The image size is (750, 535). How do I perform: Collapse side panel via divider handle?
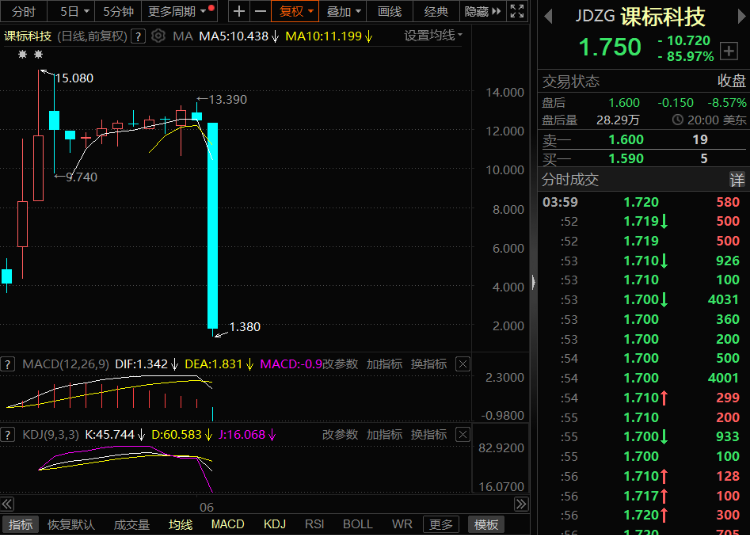[533, 282]
